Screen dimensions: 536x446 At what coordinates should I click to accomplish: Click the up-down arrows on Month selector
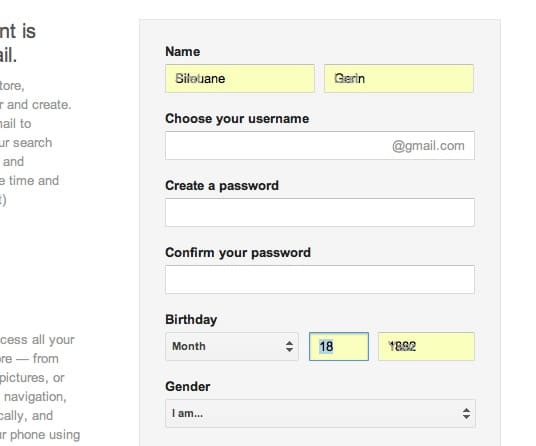pyautogui.click(x=289, y=346)
